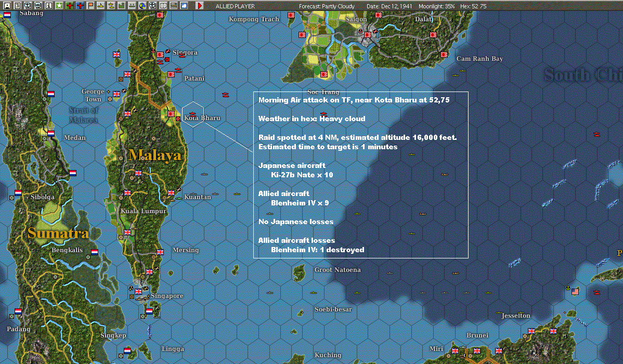623x364 pixels.
Task: Select Japanese flag at Soc Trang
Action: coord(324,74)
